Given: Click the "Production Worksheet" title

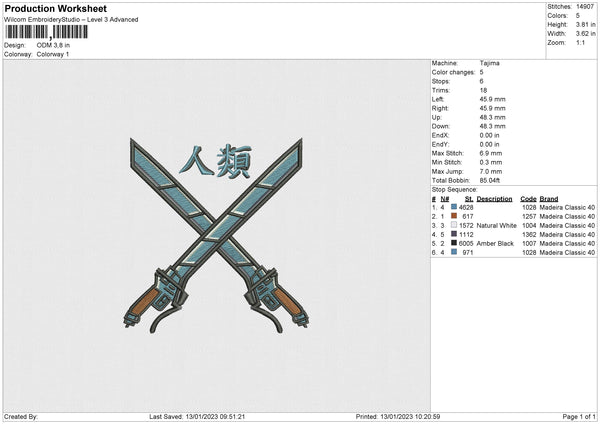Looking at the screenshot, I should point(55,8).
